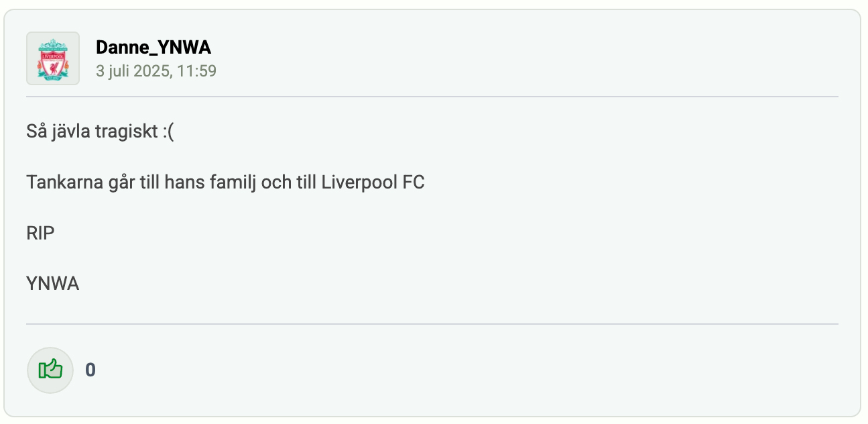Select the like count showing 0
Viewport: 868px width, 424px height.
pos(90,370)
